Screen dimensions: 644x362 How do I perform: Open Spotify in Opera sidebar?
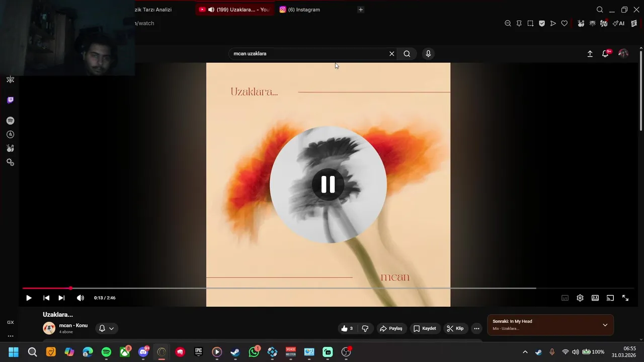[10, 121]
